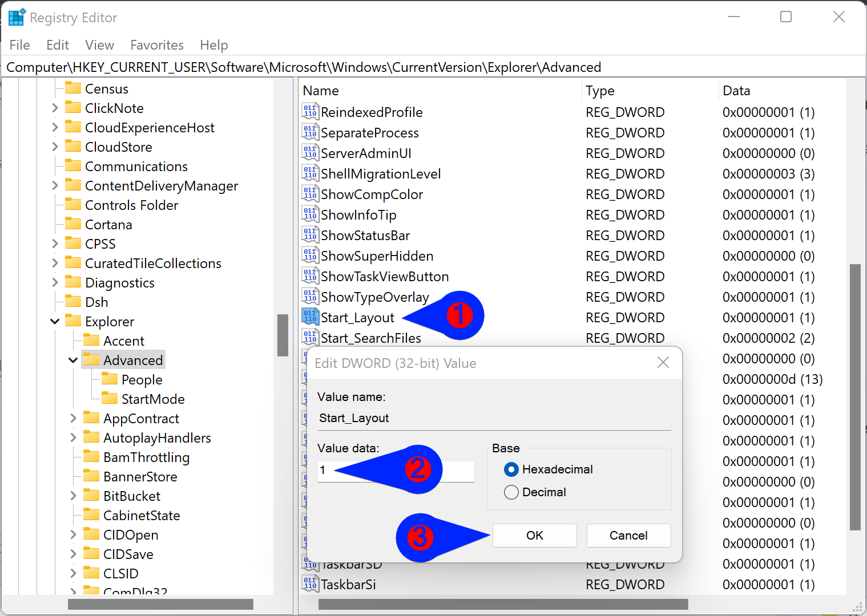Select the AutoplayHandlers tree item
The width and height of the screenshot is (867, 616).
157,437
